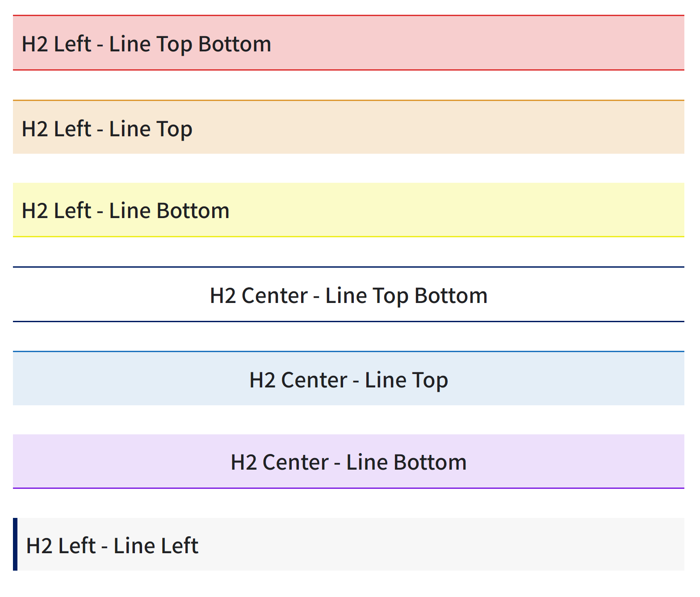Screen dimensions: 700x597
Task: Select the 'H2 Left - Line Top' heading text
Action: [x=107, y=129]
